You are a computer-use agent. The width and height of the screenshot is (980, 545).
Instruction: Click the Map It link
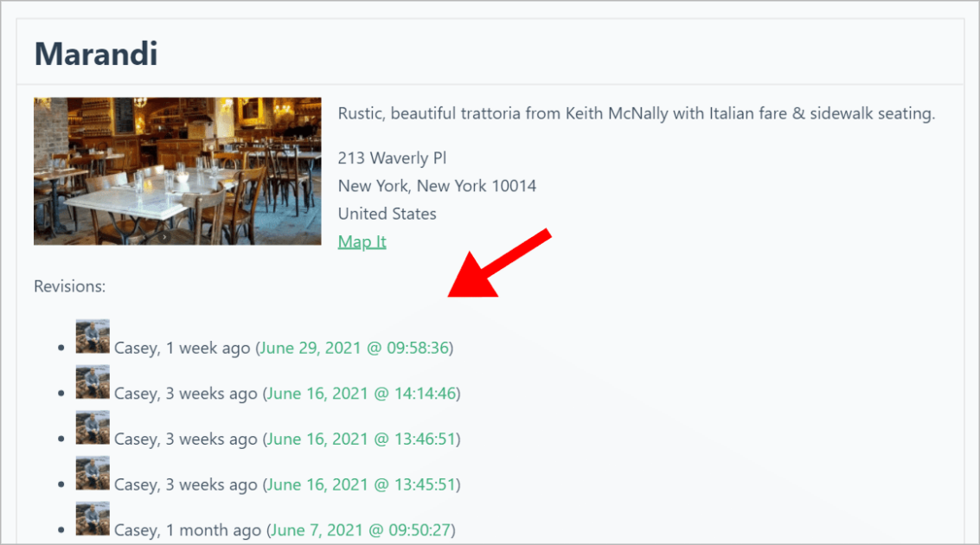362,241
